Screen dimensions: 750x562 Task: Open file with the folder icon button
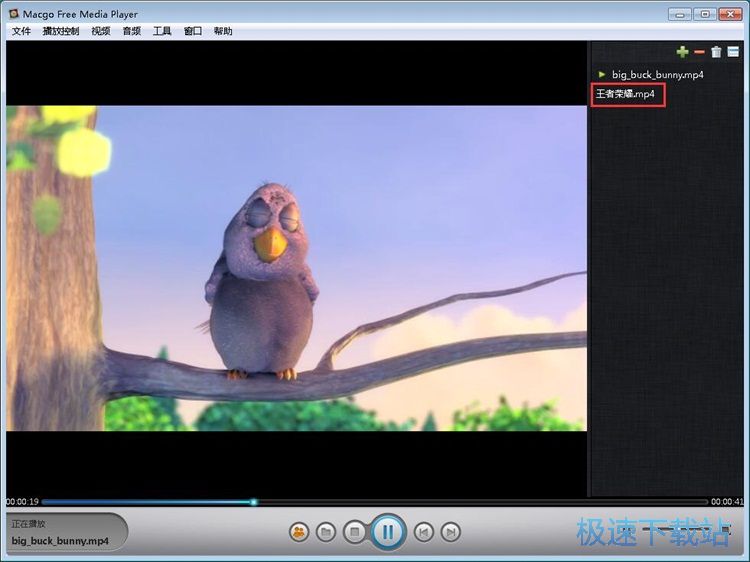(x=326, y=532)
